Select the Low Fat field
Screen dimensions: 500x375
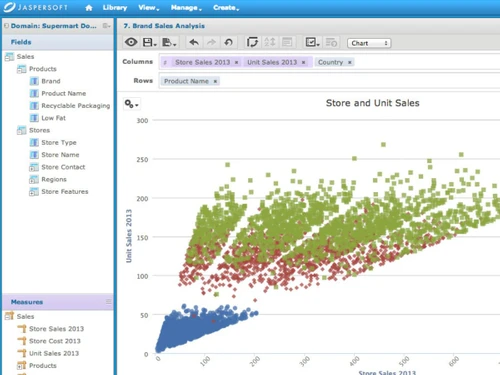pos(53,118)
